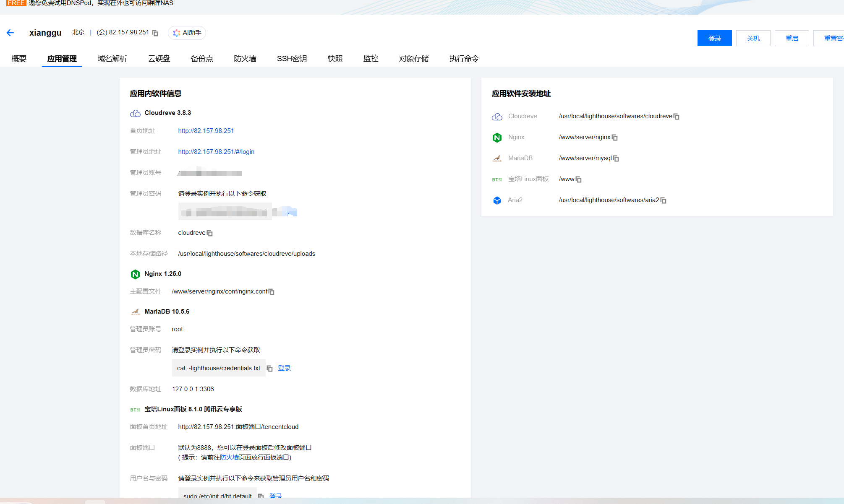Select database address 127.0.0.1:3306
The height and width of the screenshot is (504, 844).
193,389
